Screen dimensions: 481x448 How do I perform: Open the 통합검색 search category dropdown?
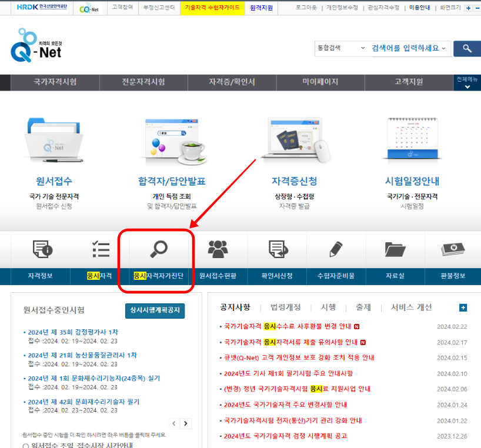[x=340, y=49]
